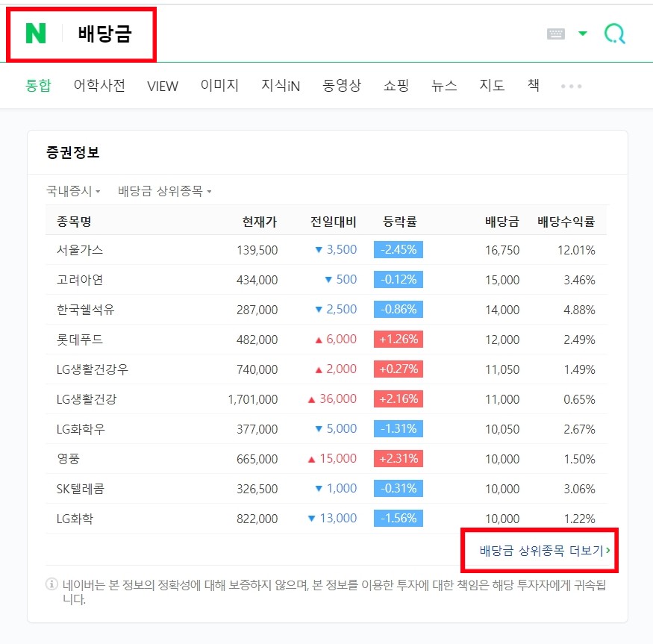Image resolution: width=653 pixels, height=644 pixels.
Task: Go to the 이미지 tab
Action: coord(219,85)
